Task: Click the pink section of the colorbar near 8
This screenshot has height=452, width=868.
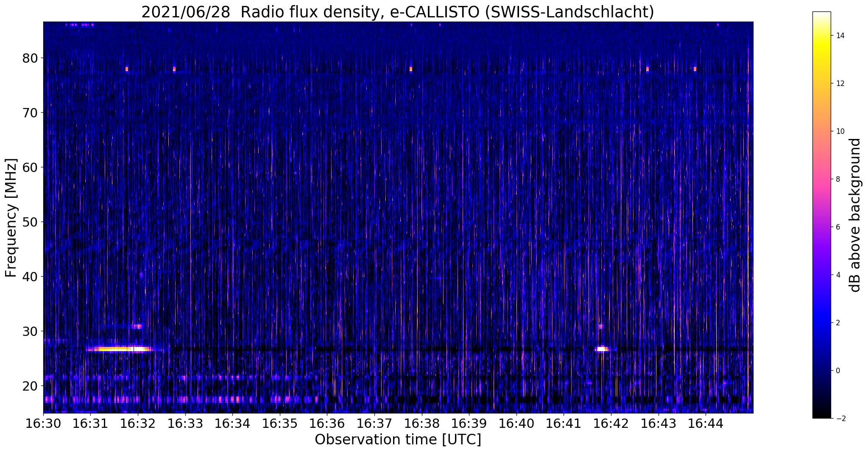Action: pyautogui.click(x=821, y=179)
